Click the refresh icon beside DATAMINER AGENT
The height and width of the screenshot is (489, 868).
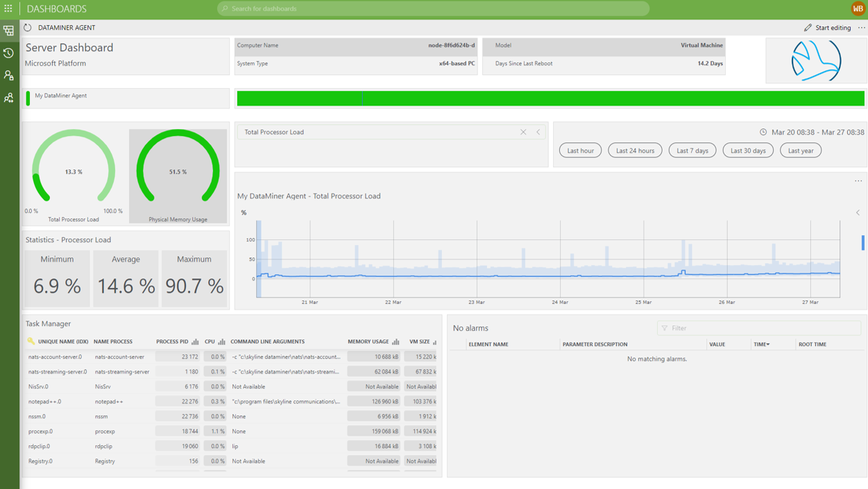tap(28, 28)
